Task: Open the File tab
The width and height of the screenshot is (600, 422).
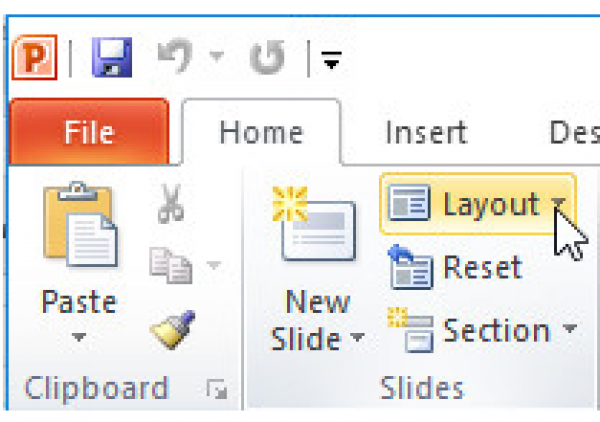Action: point(88,133)
